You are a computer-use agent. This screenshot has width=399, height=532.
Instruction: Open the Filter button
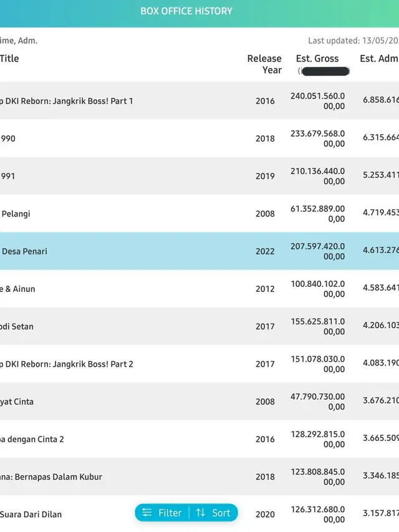click(162, 513)
